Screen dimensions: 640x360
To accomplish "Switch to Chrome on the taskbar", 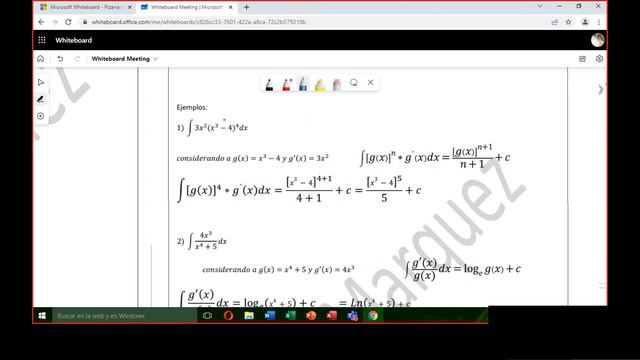I will pyautogui.click(x=373, y=316).
